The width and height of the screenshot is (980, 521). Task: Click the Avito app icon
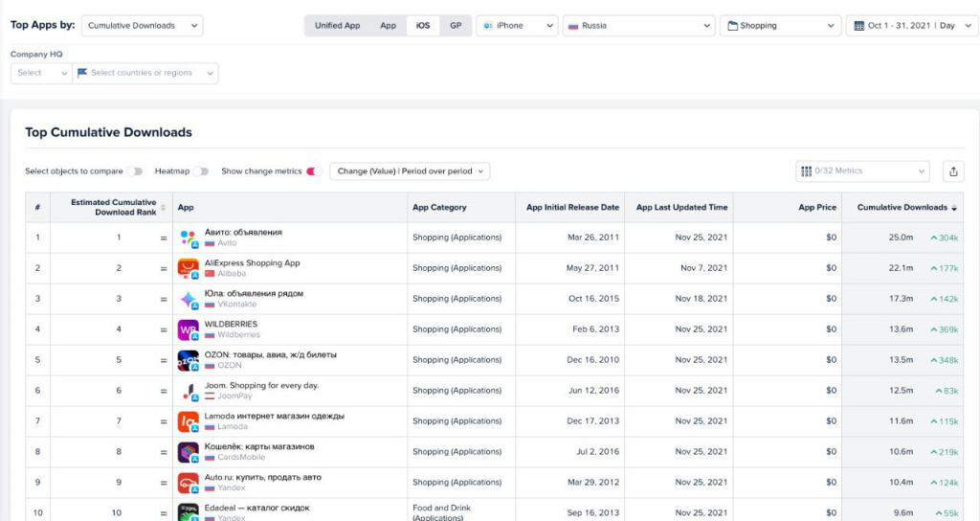click(189, 238)
